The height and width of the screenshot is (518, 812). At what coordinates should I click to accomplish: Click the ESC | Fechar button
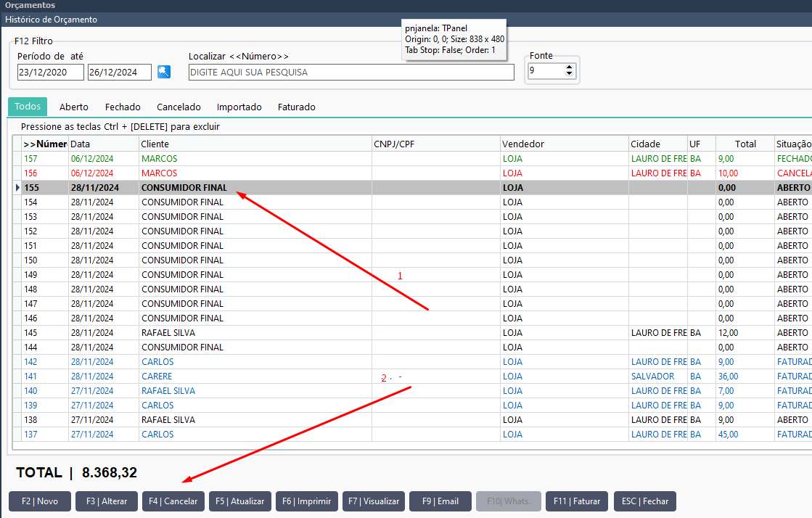(645, 501)
